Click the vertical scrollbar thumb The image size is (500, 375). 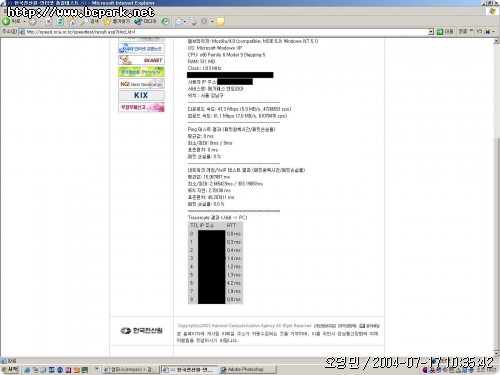(497, 243)
